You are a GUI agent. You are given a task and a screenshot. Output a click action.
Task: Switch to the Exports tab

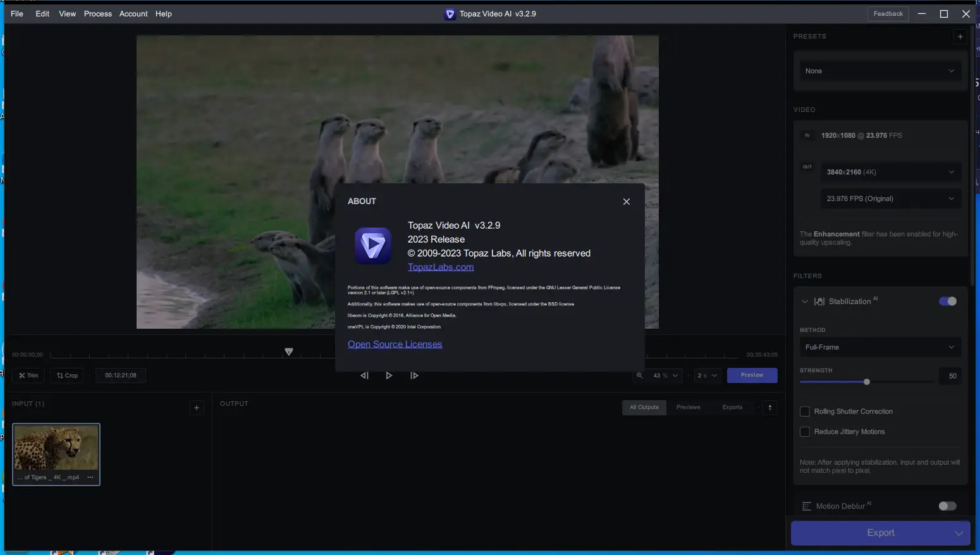click(x=732, y=408)
